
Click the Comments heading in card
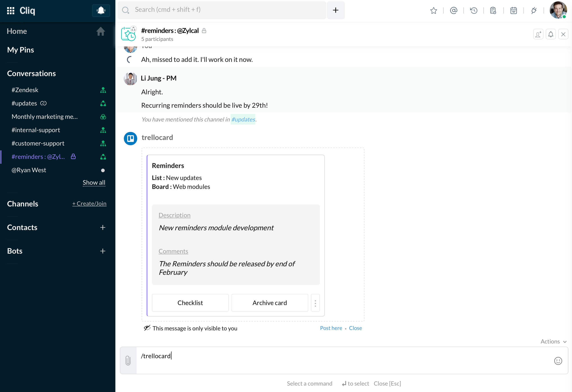[x=173, y=251]
